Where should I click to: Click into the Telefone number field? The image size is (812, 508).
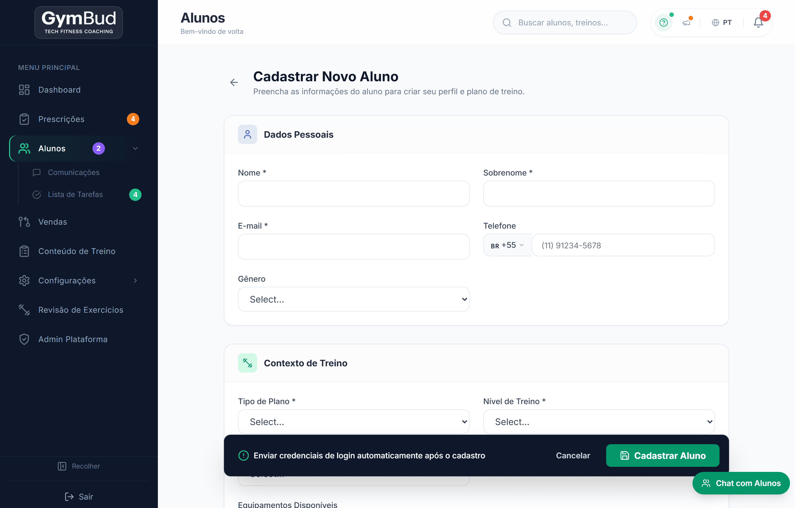(623, 245)
